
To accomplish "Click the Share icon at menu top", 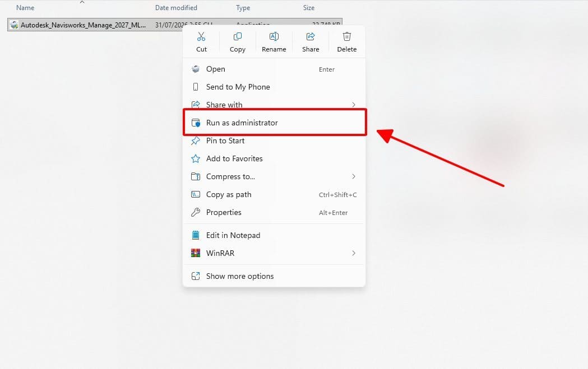I will (311, 36).
